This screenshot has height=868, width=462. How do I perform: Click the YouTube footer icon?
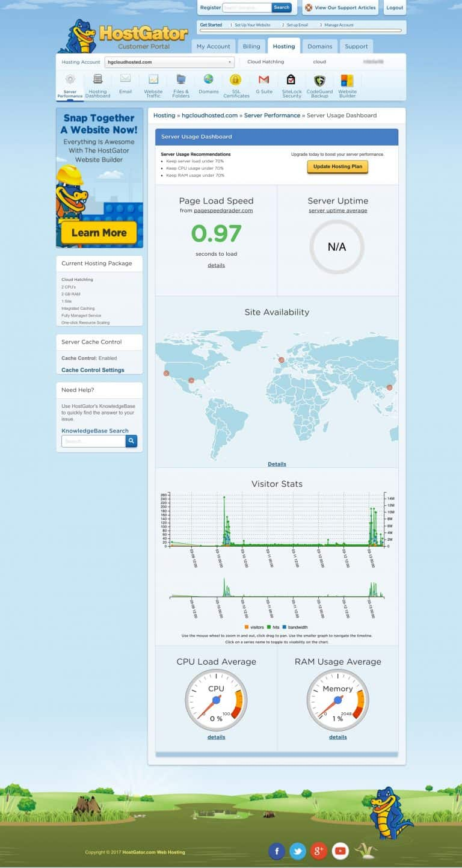(340, 851)
